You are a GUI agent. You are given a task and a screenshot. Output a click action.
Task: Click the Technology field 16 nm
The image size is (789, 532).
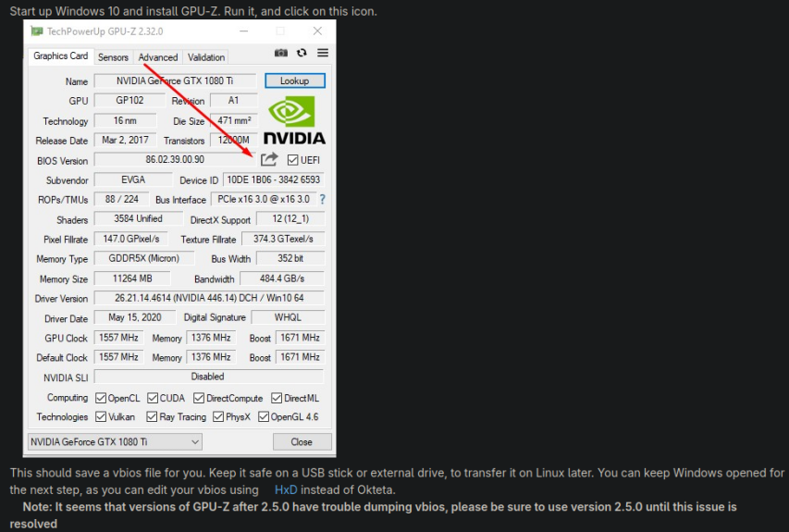(125, 121)
